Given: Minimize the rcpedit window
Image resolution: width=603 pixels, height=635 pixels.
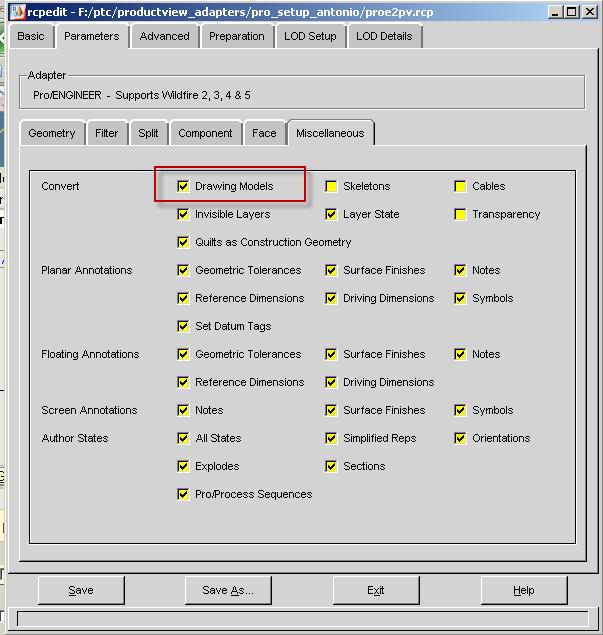Looking at the screenshot, I should pos(555,12).
